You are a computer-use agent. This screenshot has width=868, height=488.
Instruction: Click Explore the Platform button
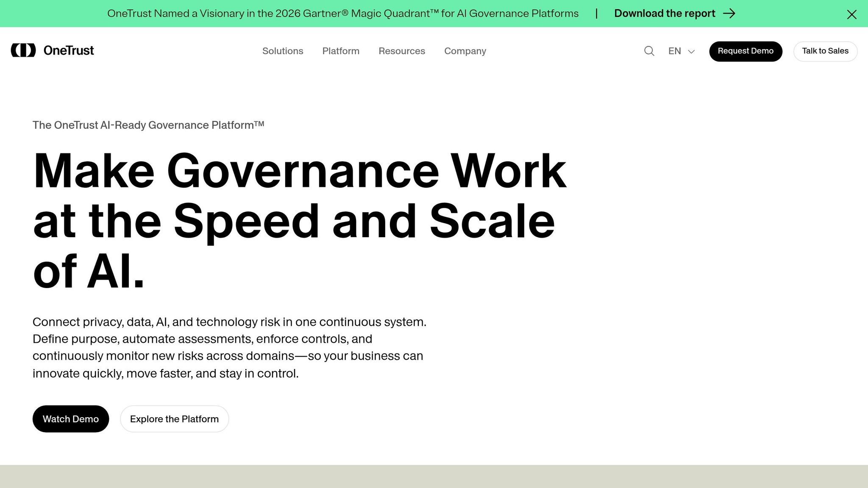[x=174, y=419]
